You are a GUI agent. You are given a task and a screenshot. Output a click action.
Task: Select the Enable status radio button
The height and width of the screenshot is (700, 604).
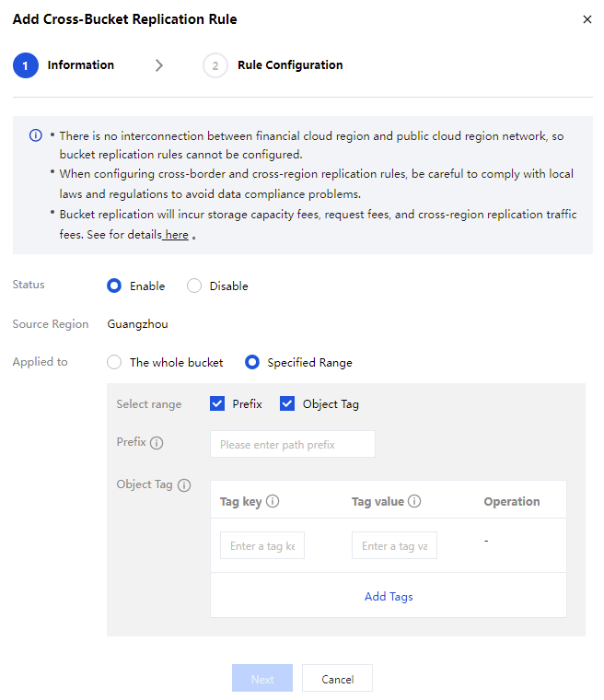114,286
